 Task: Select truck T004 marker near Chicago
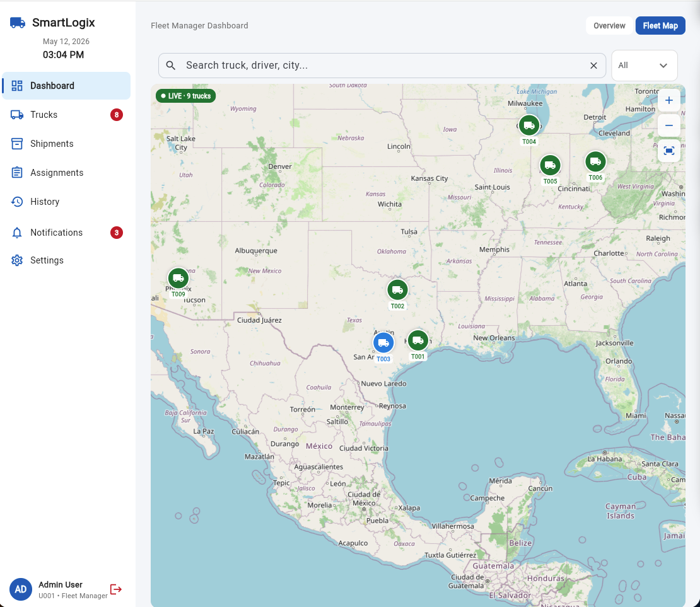pos(529,125)
